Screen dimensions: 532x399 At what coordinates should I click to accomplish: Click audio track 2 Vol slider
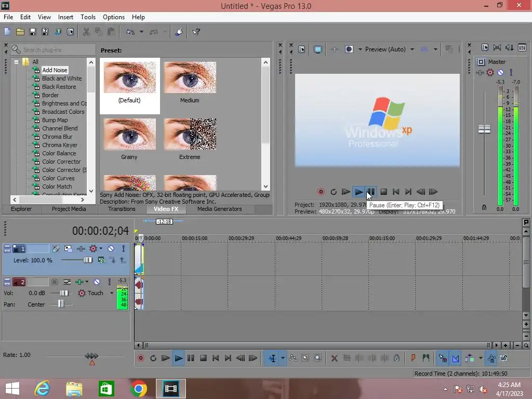pyautogui.click(x=63, y=293)
